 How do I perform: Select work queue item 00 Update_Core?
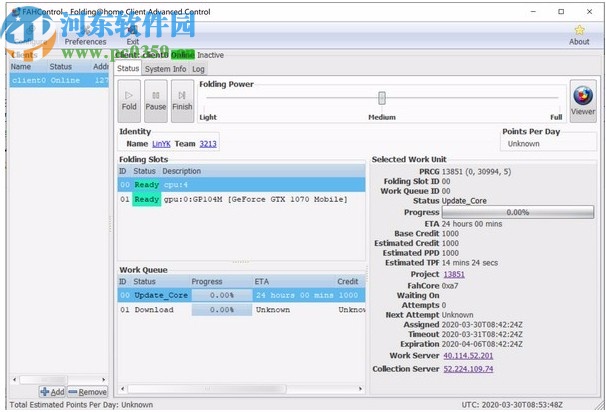point(242,295)
